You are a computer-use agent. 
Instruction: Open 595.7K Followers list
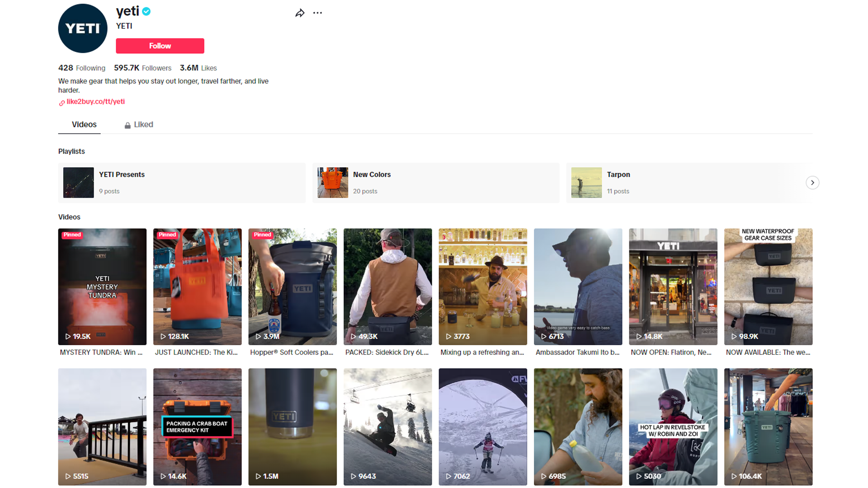(x=143, y=68)
